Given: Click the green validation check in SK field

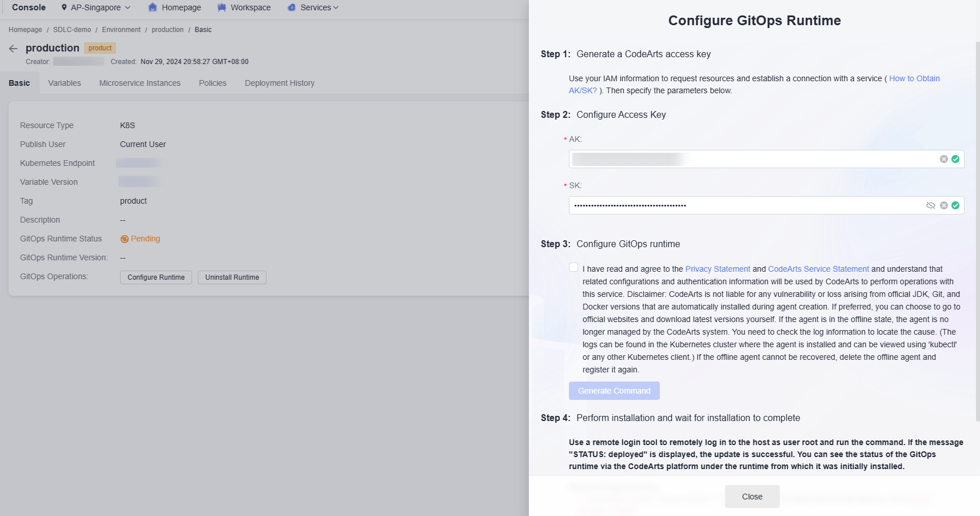Looking at the screenshot, I should (955, 205).
